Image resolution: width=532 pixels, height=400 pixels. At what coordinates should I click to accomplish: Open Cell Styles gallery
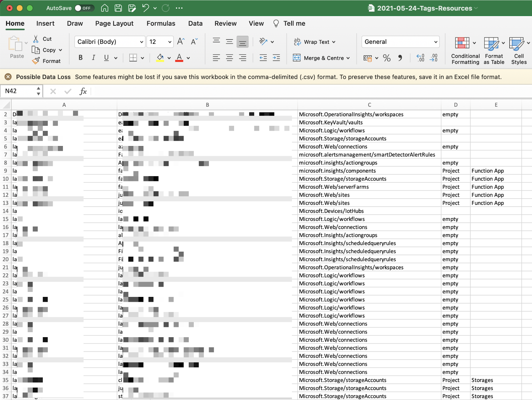click(x=518, y=50)
